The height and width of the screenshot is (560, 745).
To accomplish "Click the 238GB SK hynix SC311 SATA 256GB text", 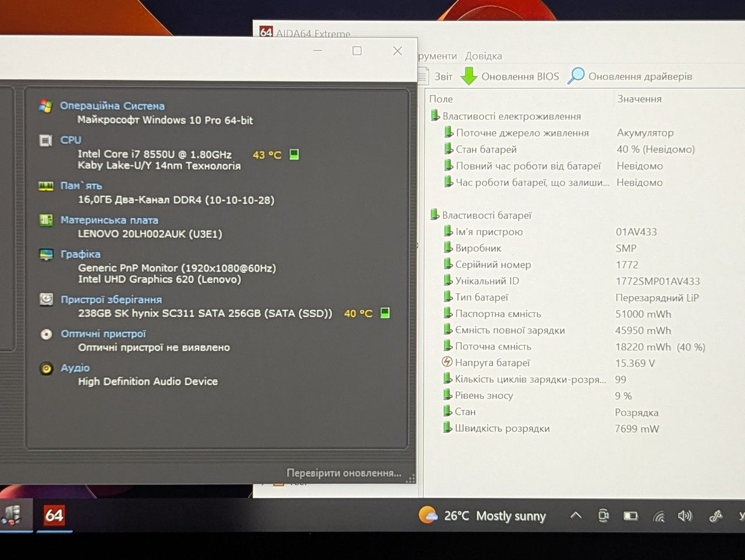I will [205, 313].
